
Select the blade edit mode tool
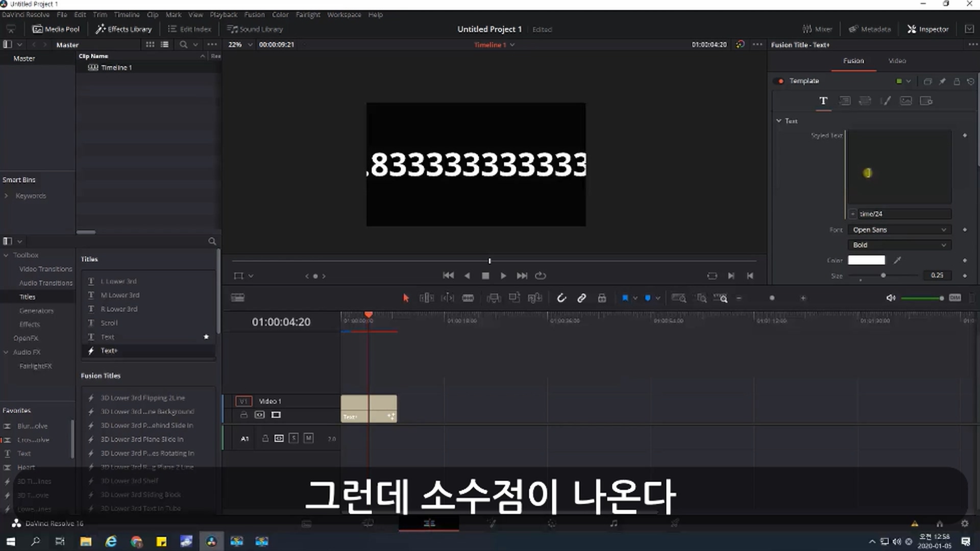[x=468, y=298]
